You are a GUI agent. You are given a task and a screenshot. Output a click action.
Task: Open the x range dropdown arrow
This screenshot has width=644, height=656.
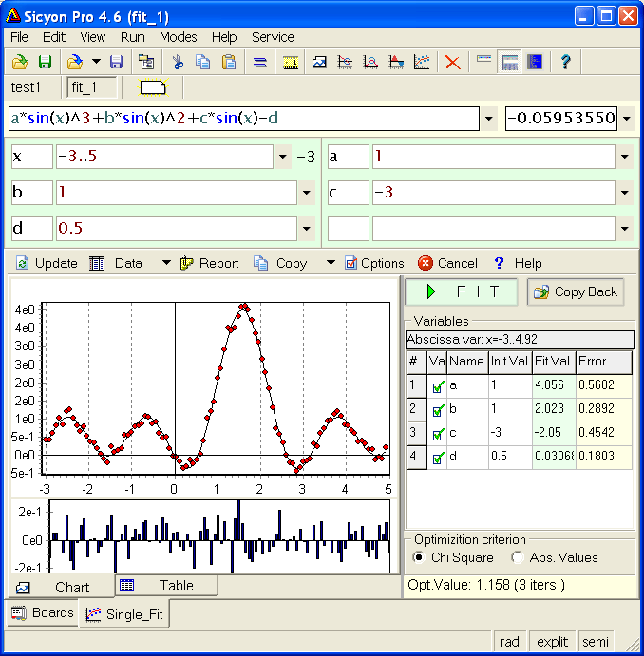pyautogui.click(x=282, y=158)
